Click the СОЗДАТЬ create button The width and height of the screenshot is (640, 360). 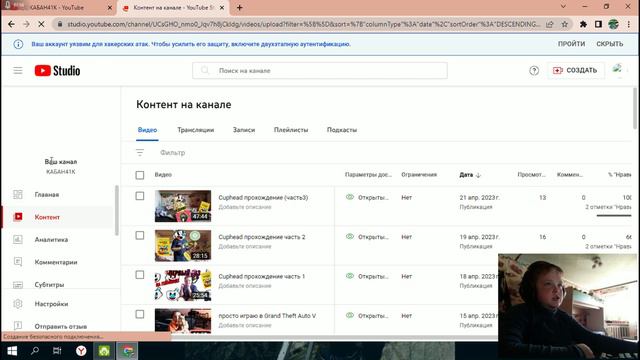(x=575, y=71)
